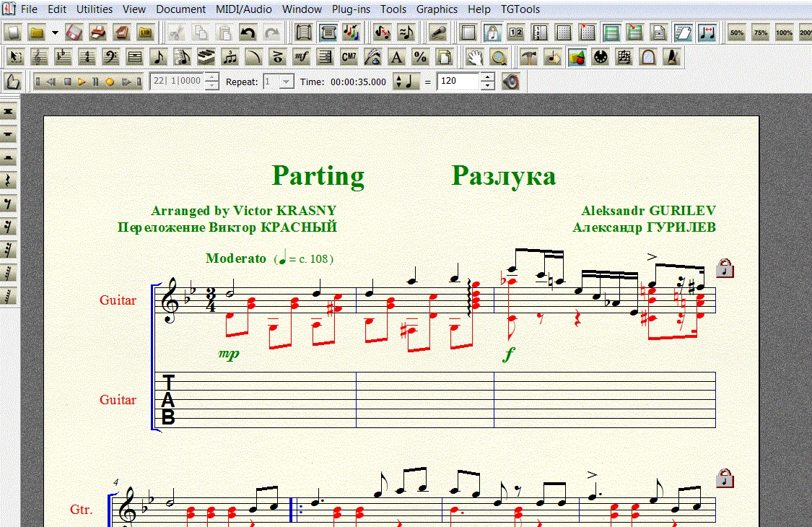
Task: Open the Document menu
Action: [180, 9]
